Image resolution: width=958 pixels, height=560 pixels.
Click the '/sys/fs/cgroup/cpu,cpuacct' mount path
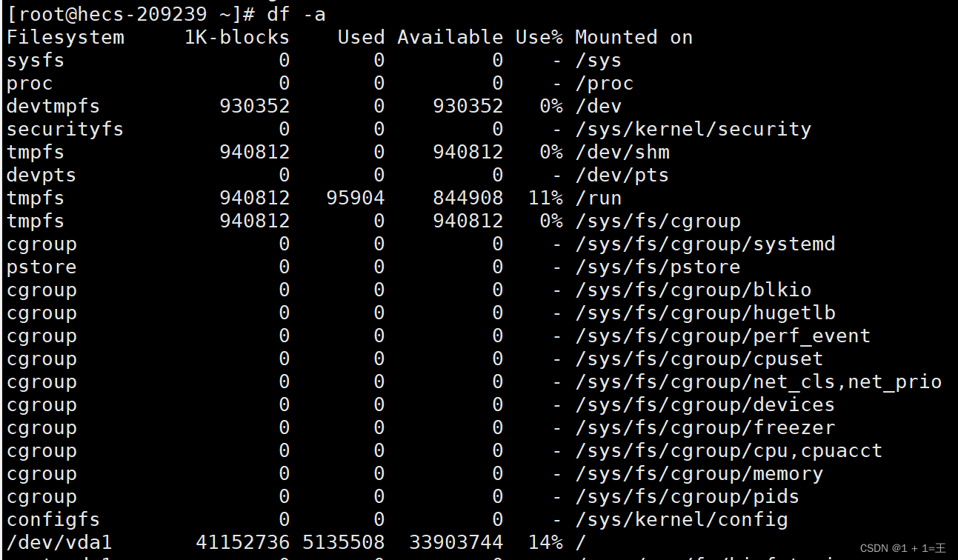[729, 450]
